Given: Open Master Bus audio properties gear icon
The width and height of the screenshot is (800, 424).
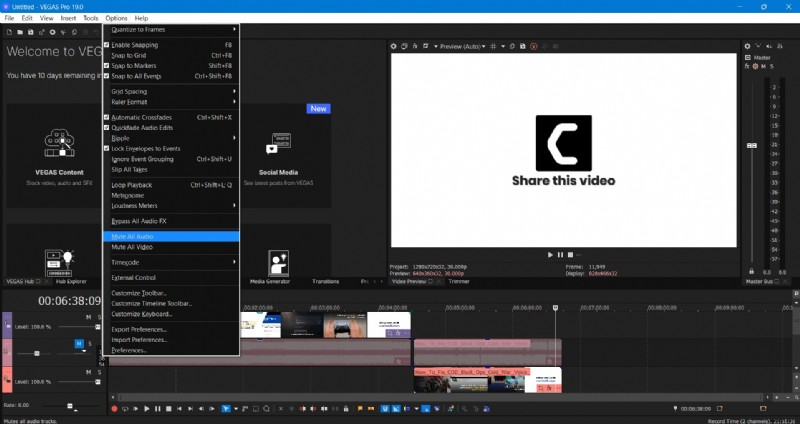Looking at the screenshot, I should (x=748, y=46).
